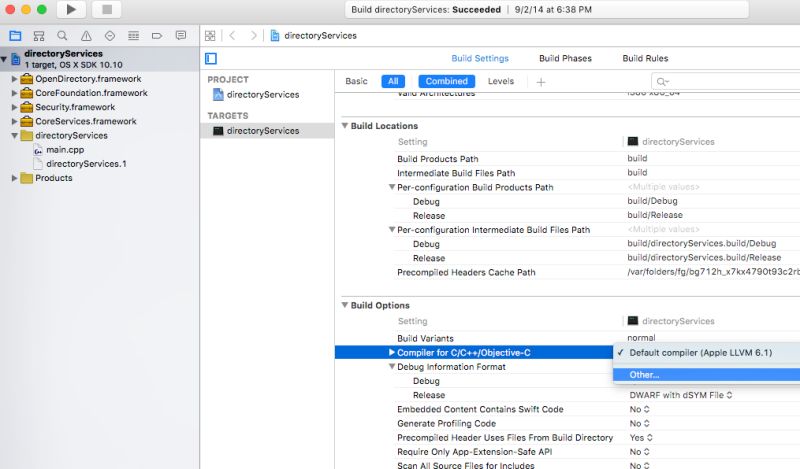800x469 pixels.
Task: Choose Other... in compiler popup menu
Action: [707, 375]
